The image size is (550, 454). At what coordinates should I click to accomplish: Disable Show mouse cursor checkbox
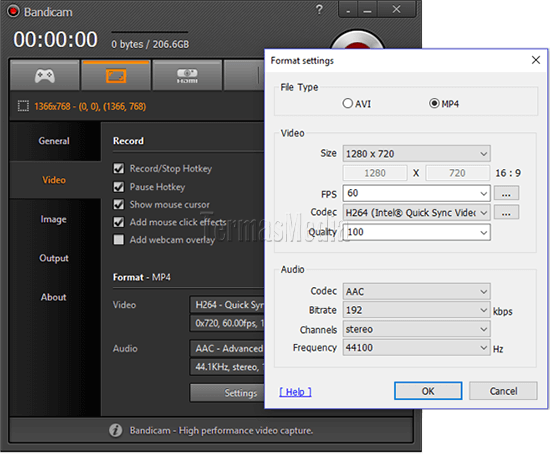119,204
